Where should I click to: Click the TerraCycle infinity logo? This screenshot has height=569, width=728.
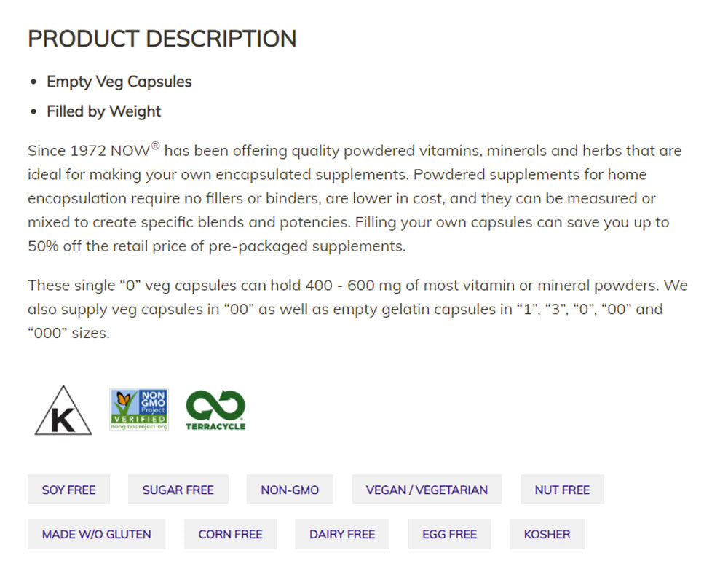(215, 404)
